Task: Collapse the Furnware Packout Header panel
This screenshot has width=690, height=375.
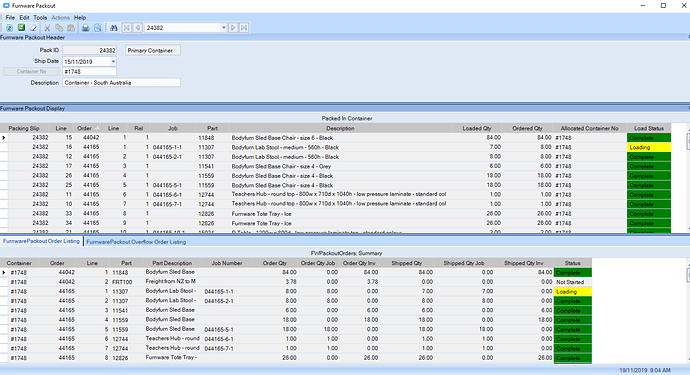Action: (688, 37)
